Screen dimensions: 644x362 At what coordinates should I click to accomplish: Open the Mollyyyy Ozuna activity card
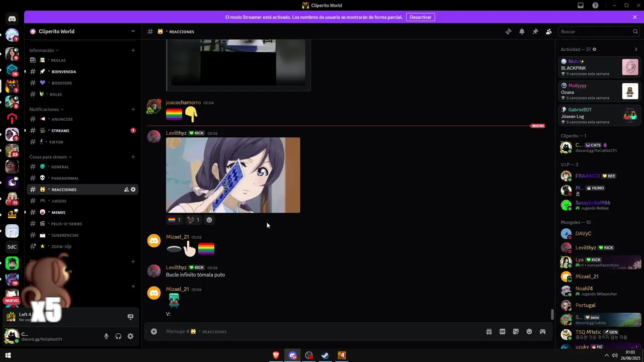[600, 92]
